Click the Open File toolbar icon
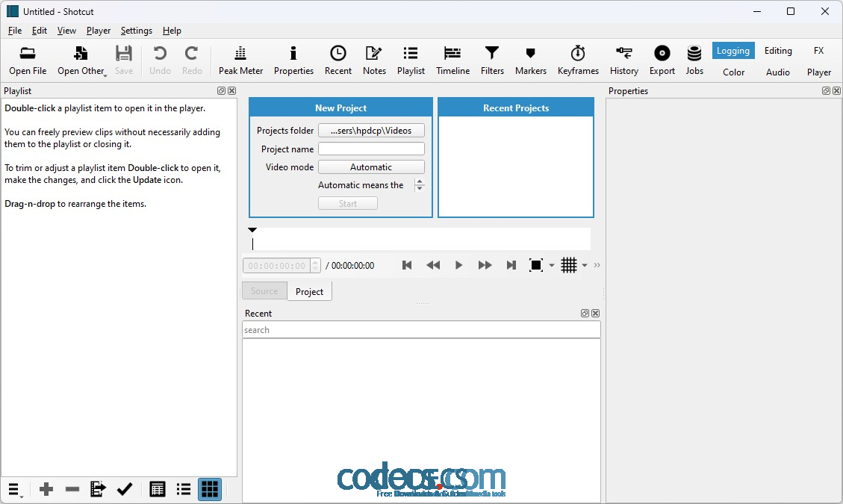843x504 pixels. (x=28, y=60)
